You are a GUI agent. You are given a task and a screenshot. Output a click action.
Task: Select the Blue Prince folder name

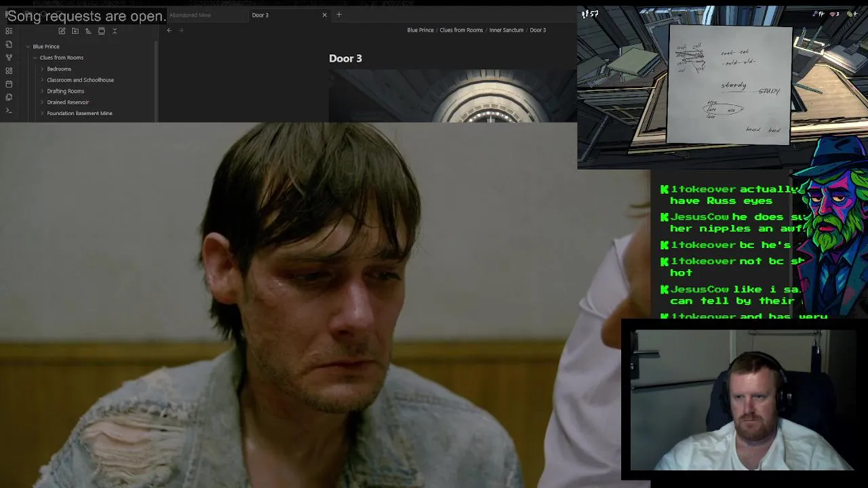pyautogui.click(x=46, y=47)
